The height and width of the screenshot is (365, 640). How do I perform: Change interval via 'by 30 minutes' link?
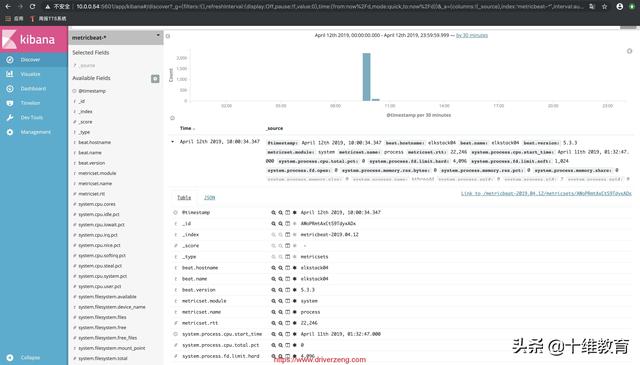[471, 36]
